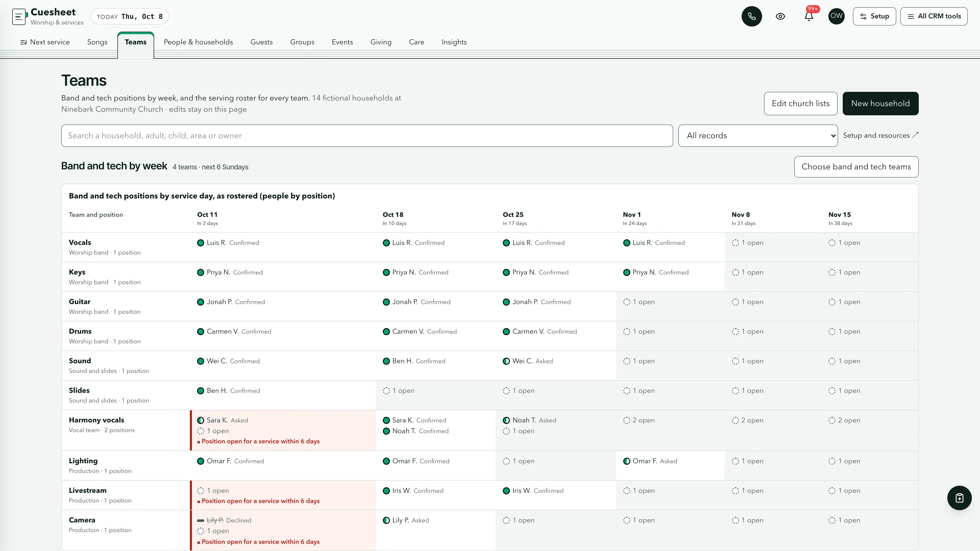Click declined Lily P. in Camera row
The width and height of the screenshot is (980, 551).
pos(224,520)
